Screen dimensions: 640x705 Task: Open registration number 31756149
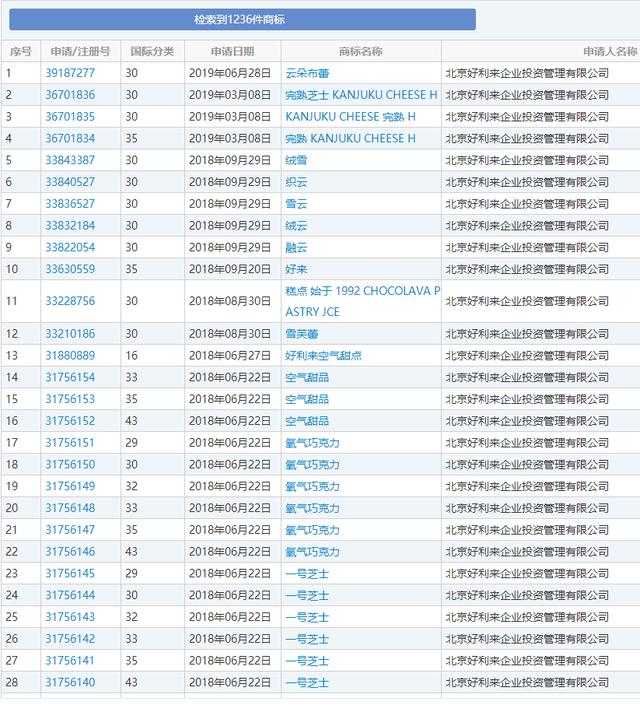tap(70, 486)
